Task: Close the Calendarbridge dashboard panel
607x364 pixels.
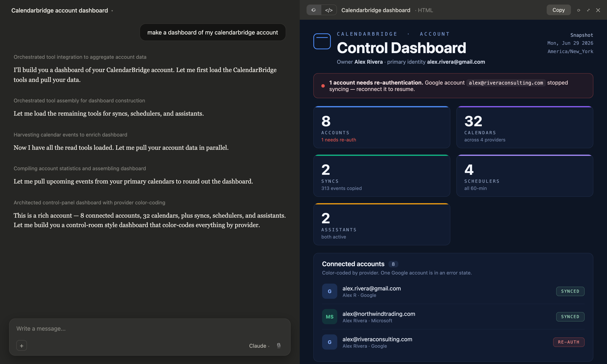Action: point(598,10)
